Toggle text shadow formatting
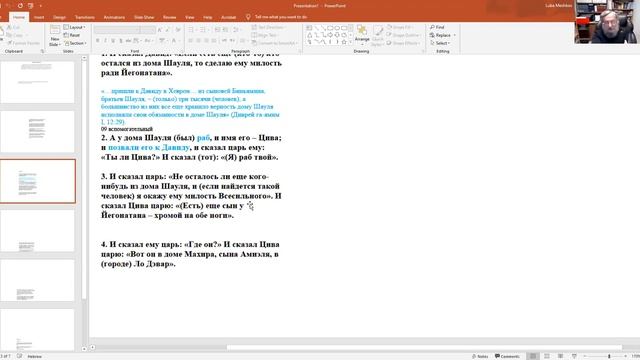 tap(121, 40)
